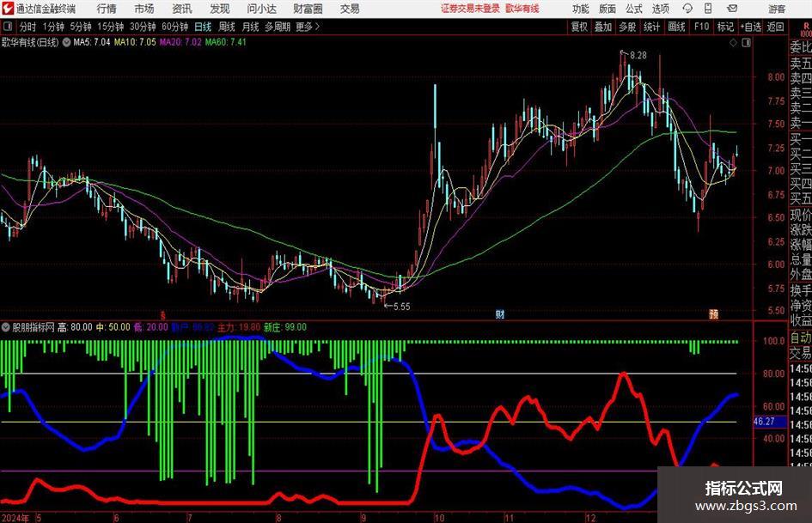Click the 高: 80.00 indicator value
This screenshot has width=812, height=523.
(75, 327)
